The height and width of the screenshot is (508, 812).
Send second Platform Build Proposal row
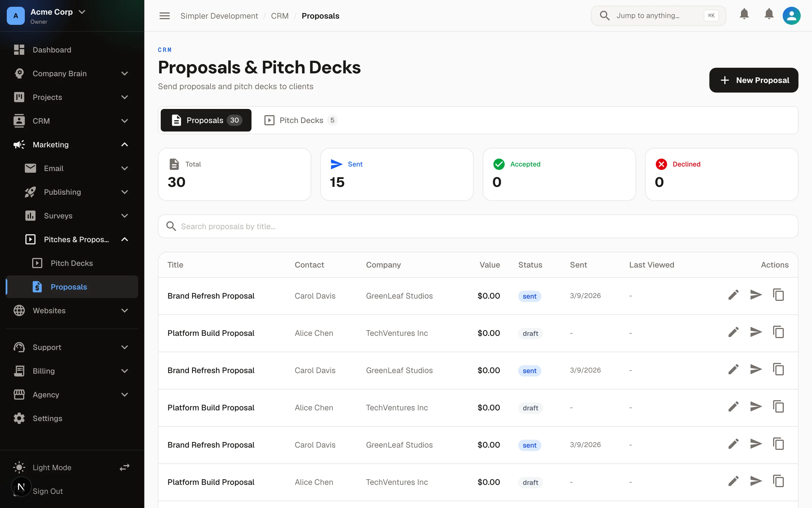tap(756, 407)
